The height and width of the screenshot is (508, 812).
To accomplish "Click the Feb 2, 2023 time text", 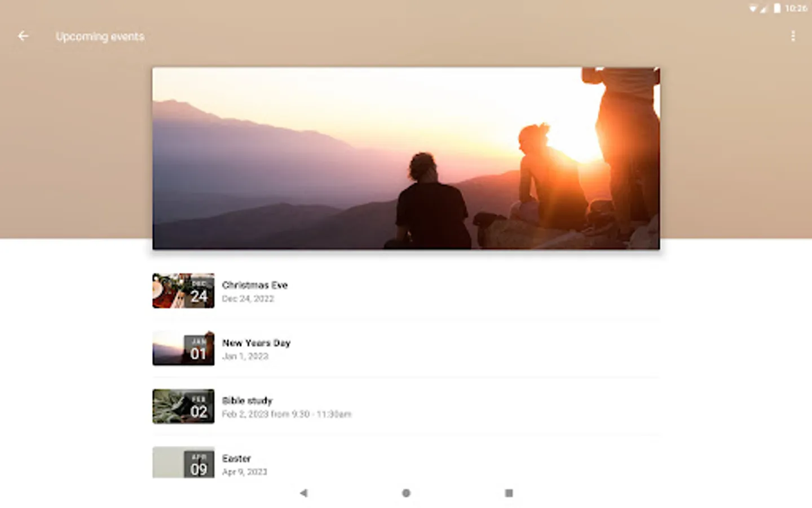I will (x=286, y=414).
